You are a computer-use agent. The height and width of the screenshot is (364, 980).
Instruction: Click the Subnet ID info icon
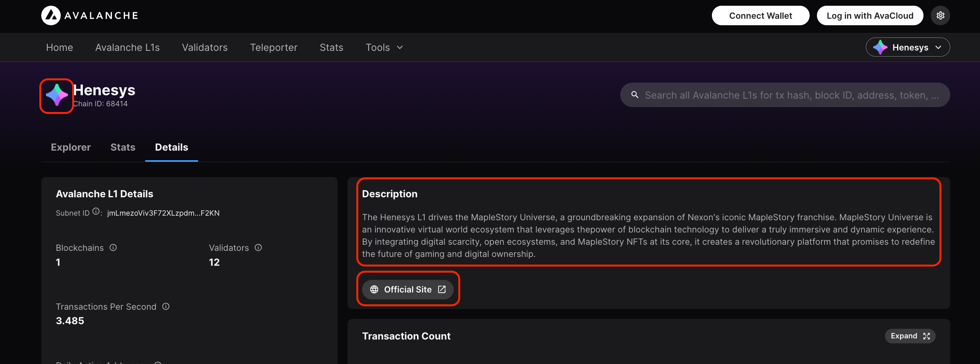(96, 211)
